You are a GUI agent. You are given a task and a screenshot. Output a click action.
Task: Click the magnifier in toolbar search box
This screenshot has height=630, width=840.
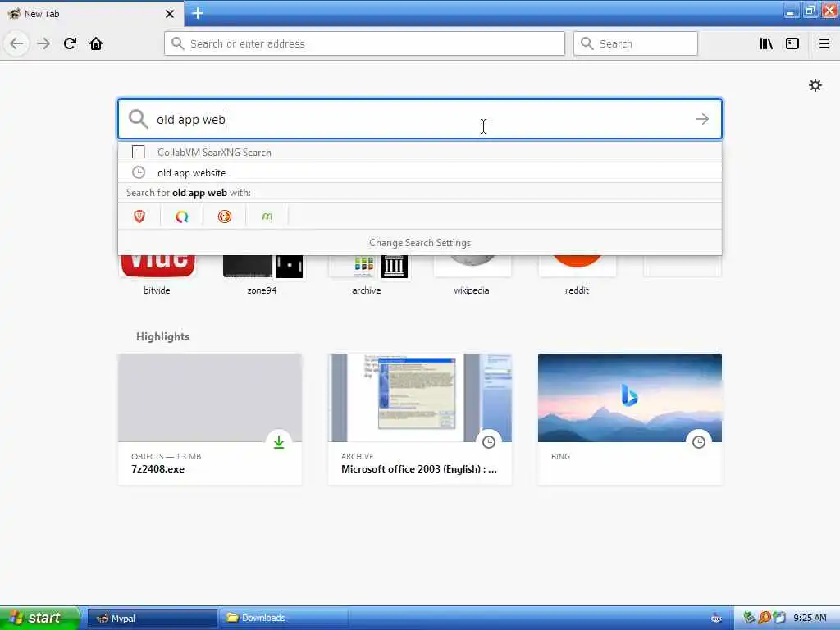587,43
